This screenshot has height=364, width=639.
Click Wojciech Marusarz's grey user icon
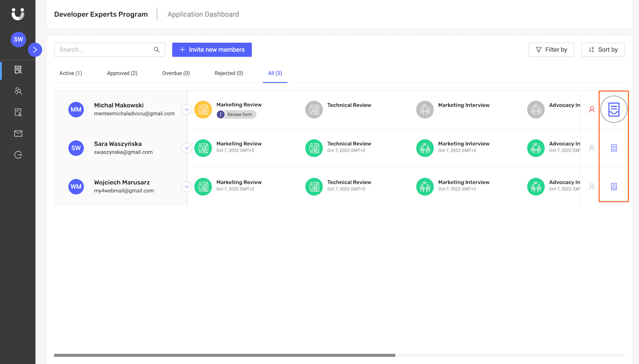(x=592, y=186)
